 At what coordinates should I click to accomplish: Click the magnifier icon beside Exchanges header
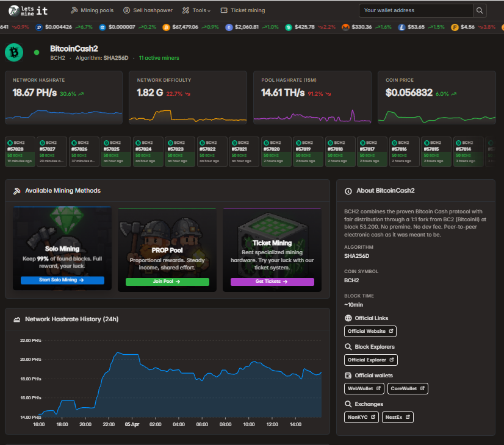pyautogui.click(x=348, y=404)
